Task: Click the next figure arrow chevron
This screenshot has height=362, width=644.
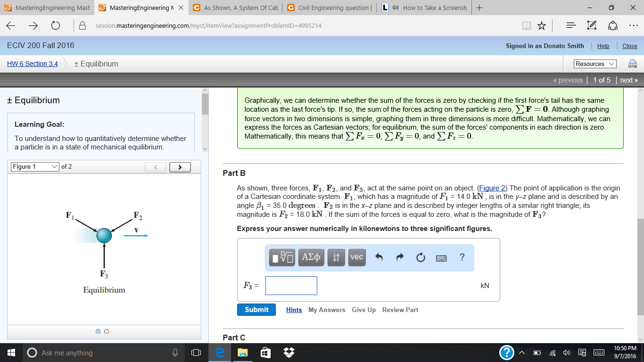Action: point(180,167)
